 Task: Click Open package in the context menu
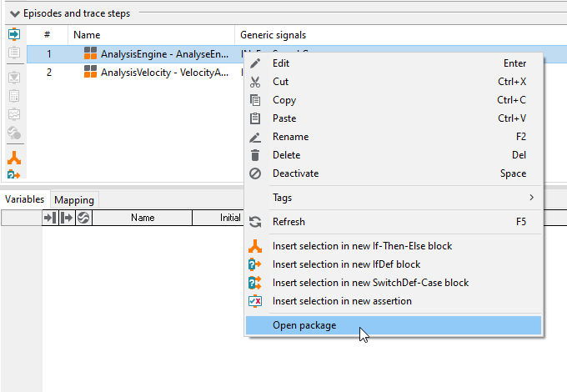pyautogui.click(x=394, y=325)
